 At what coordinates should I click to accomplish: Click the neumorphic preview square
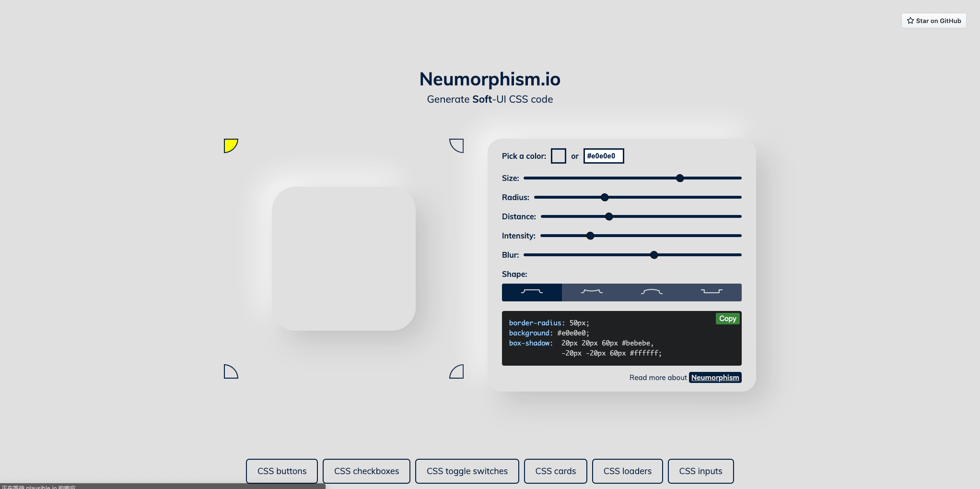(x=344, y=259)
